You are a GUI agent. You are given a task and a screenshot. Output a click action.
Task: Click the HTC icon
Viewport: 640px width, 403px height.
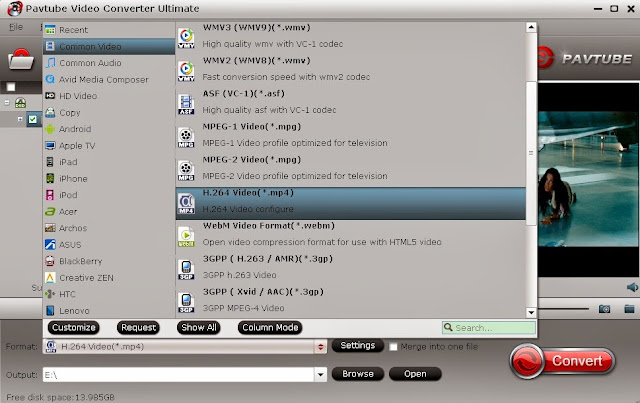(x=50, y=294)
